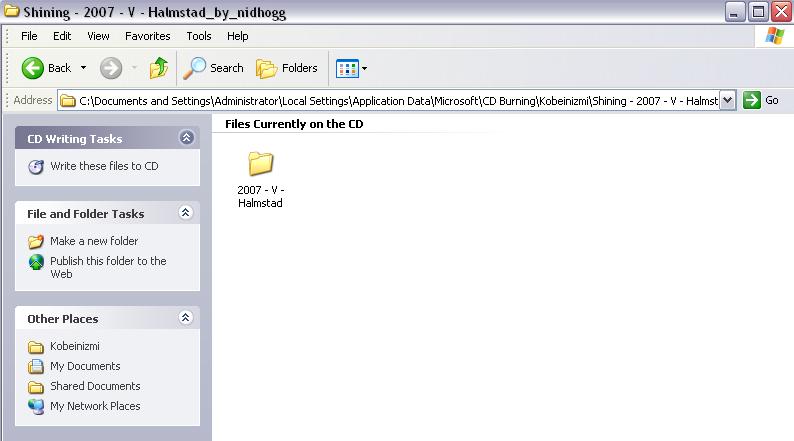Close the Explorer window

point(782,11)
